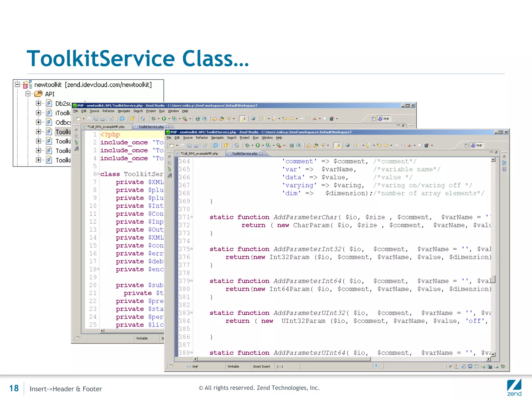The image size is (532, 399).
Task: Click the Back navigation arrow in front window
Action: click(x=386, y=145)
